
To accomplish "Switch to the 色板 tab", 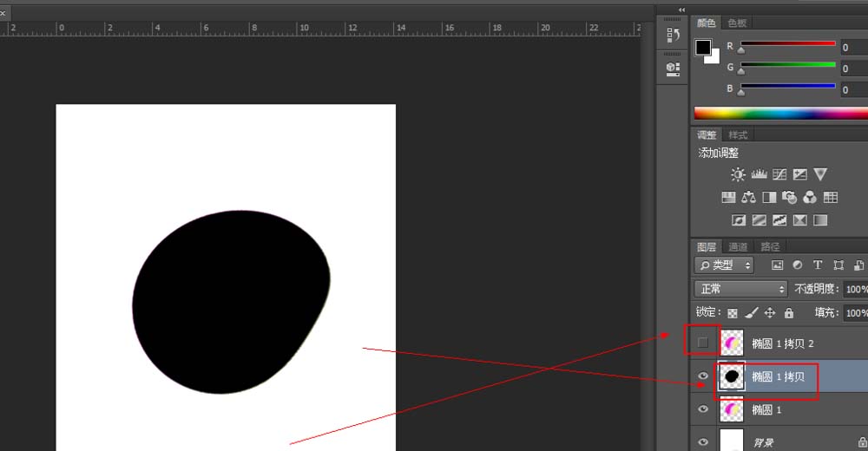I will click(x=737, y=23).
